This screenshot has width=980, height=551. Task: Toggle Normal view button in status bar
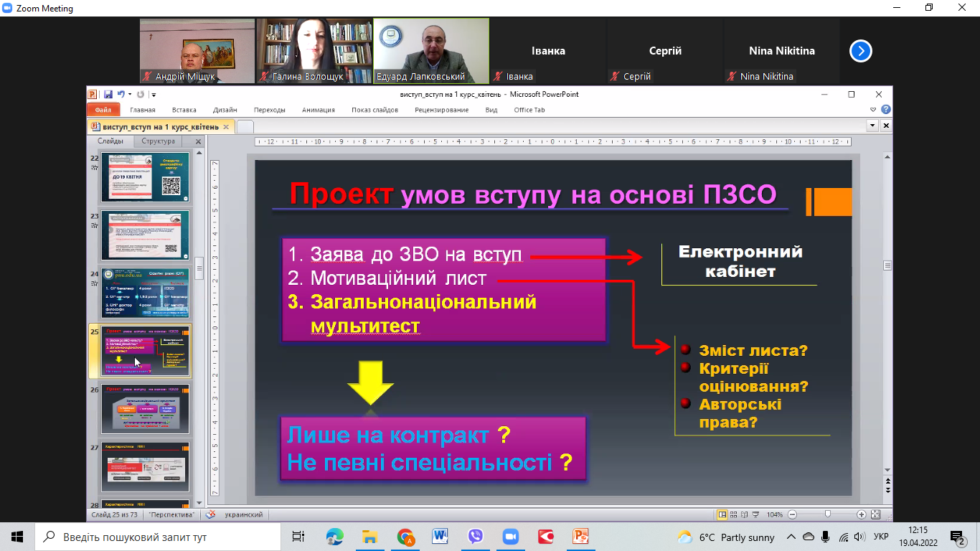[x=722, y=514]
